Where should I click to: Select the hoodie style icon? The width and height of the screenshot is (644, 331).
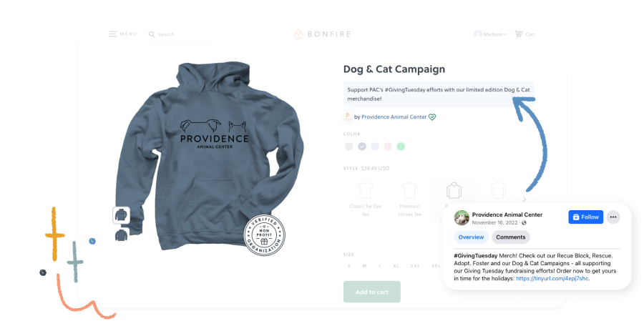point(454,191)
